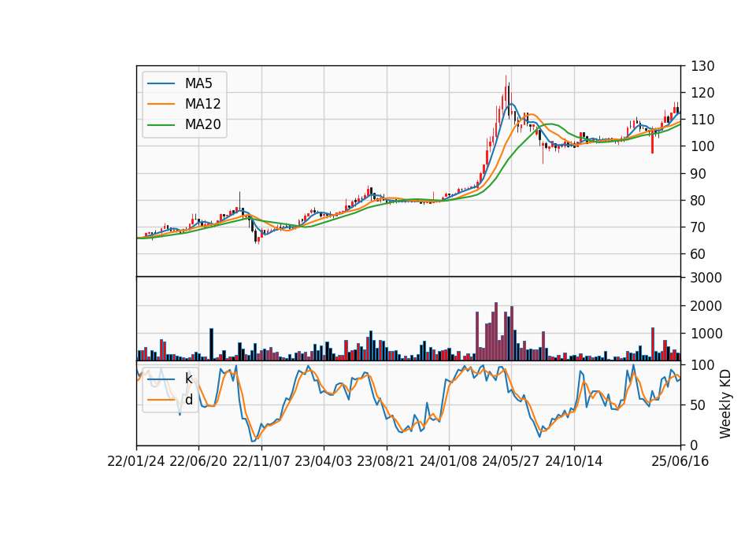756x543 pixels.
Task: Click the green MA20 legend line sample
Action: (x=161, y=125)
